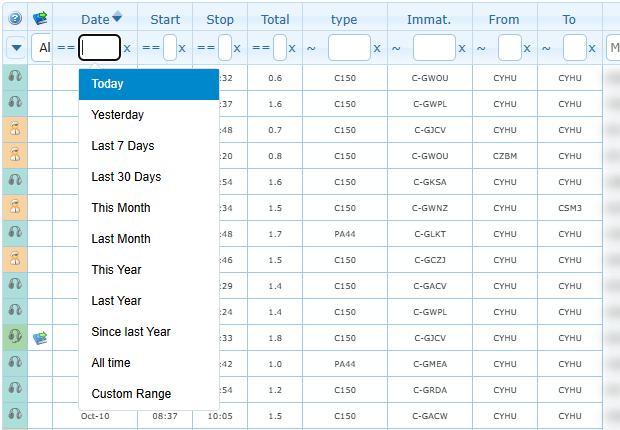The height and width of the screenshot is (430, 620).
Task: Pick Last Month in date menu
Action: [x=149, y=239]
